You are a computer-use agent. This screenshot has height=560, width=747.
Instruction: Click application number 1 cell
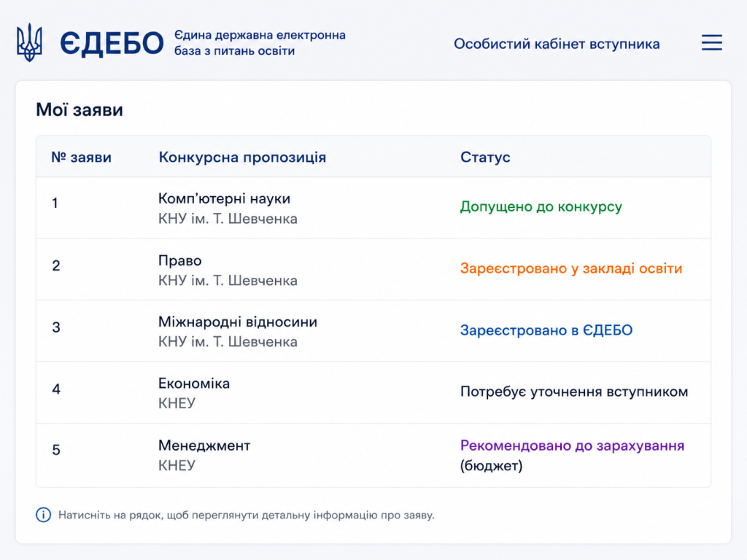click(x=55, y=203)
